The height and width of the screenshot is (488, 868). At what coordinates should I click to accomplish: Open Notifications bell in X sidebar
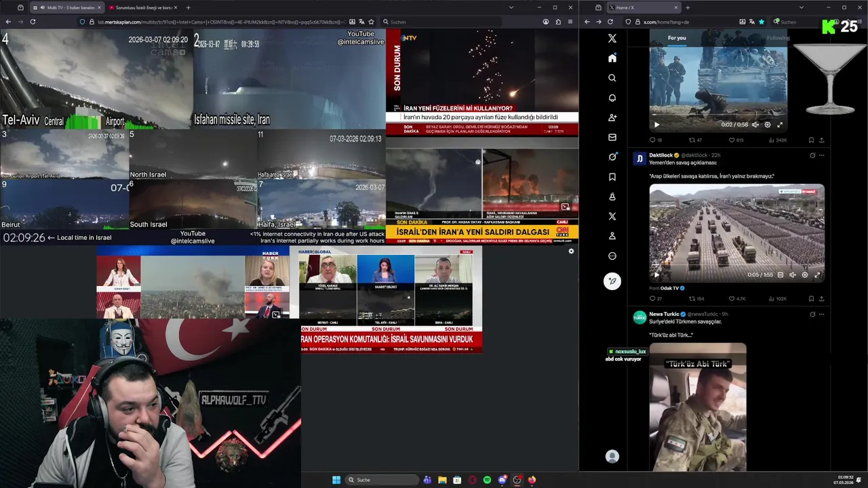coord(612,98)
